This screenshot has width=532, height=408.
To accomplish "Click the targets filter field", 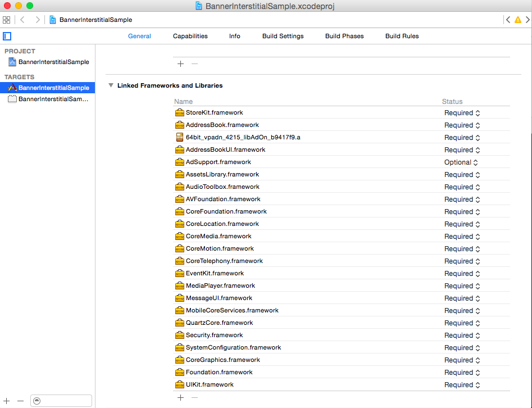I will (x=61, y=401).
